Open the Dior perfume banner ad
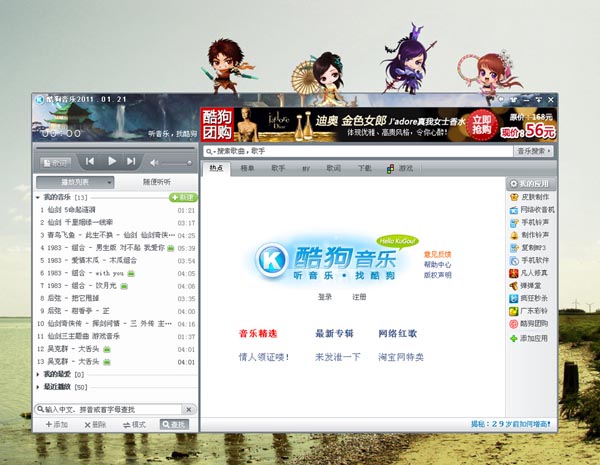Screen dimensions: 600x465 coord(378,125)
